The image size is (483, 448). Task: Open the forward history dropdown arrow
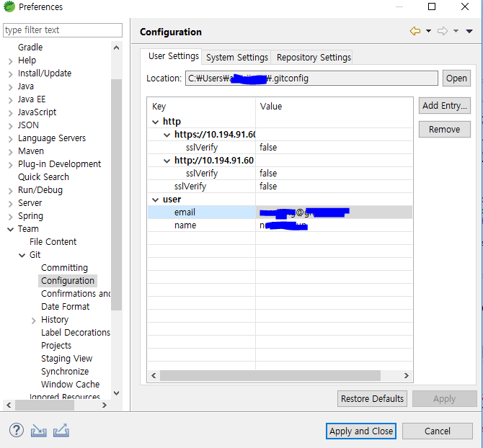click(456, 31)
